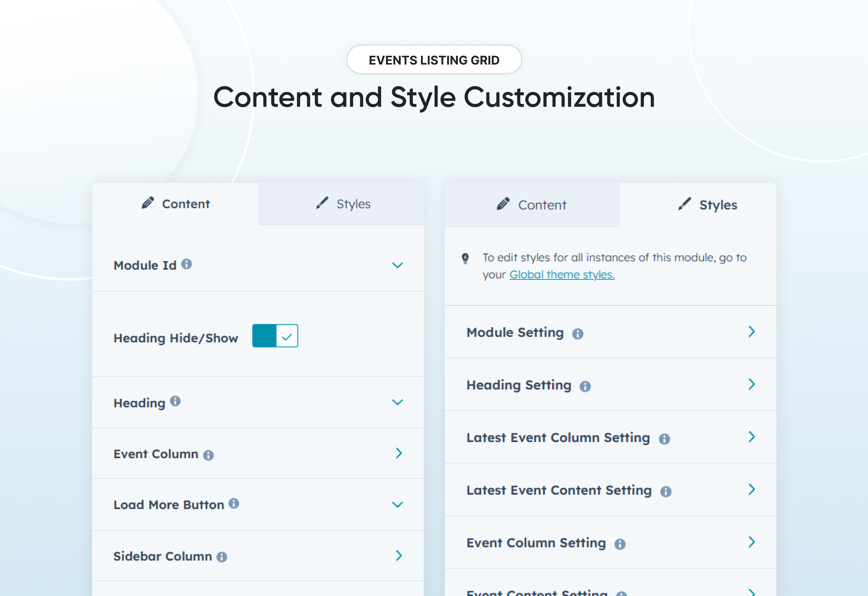The width and height of the screenshot is (868, 596).
Task: Open Module Setting arrow
Action: click(751, 331)
